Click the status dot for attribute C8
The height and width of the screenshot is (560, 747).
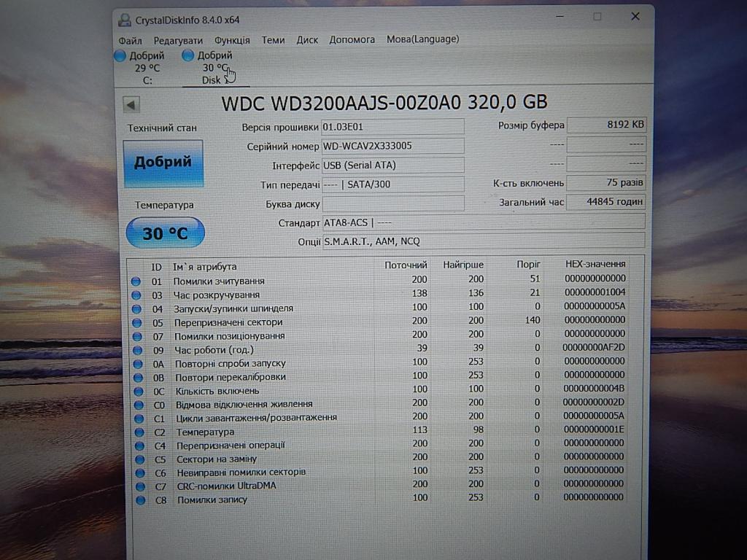(x=141, y=500)
